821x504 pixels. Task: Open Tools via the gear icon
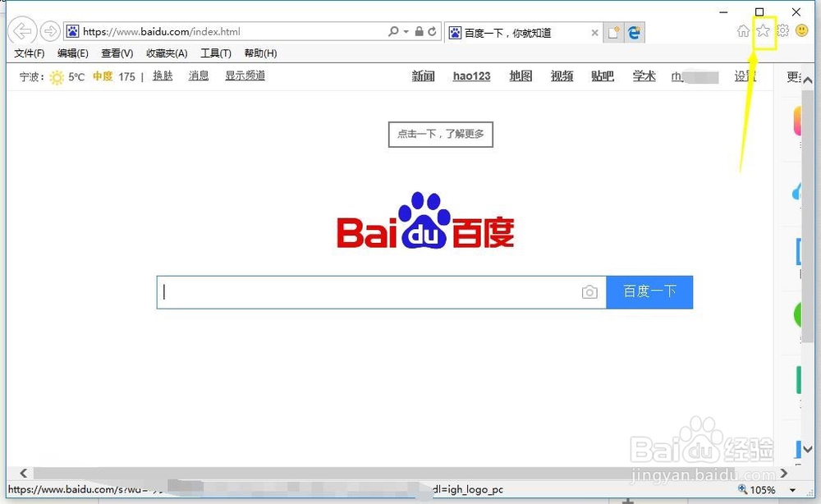click(782, 30)
